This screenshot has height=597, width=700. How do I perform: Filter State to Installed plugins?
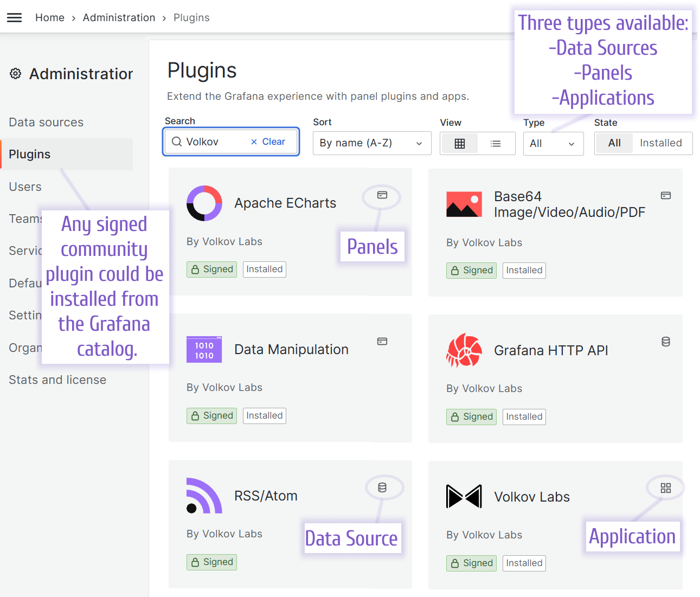click(661, 143)
